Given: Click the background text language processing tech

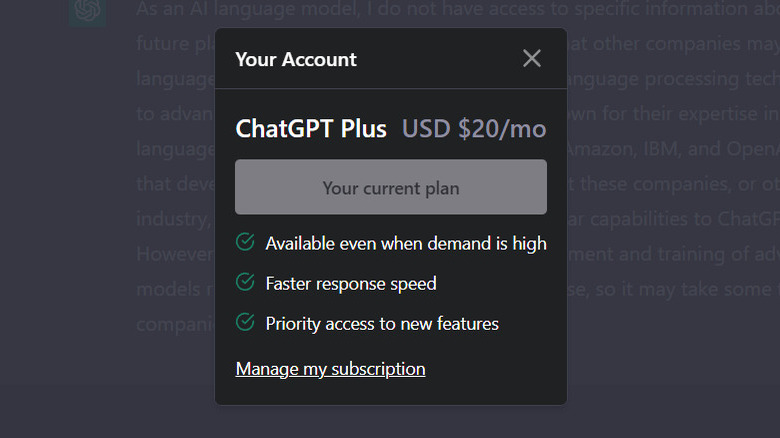Looking at the screenshot, I should point(670,78).
